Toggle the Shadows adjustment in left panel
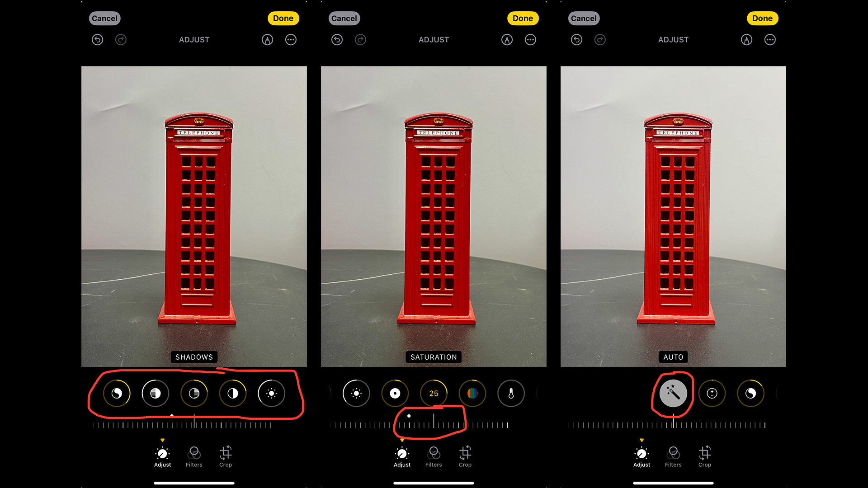Screen dimensions: 868x488 coord(194,393)
